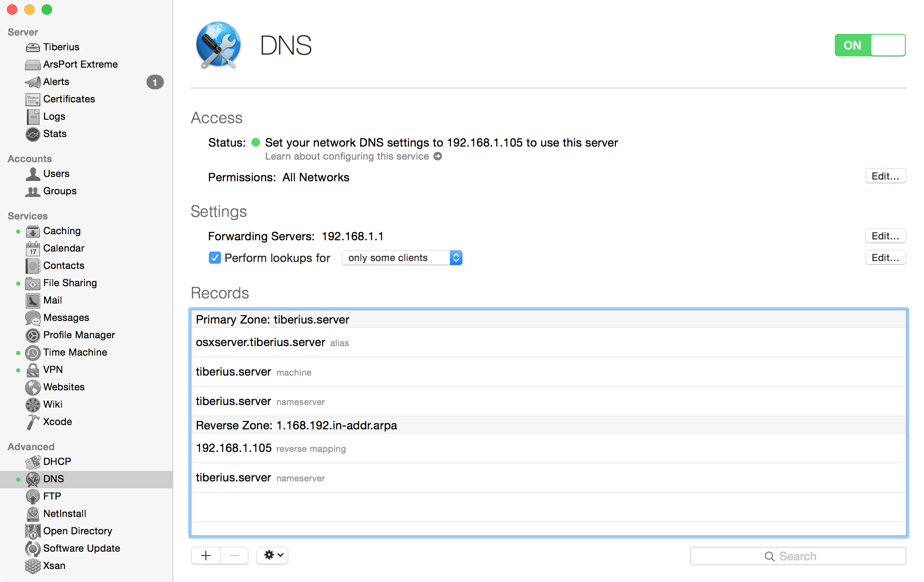924x582 pixels.
Task: Select the Caching service icon
Action: pyautogui.click(x=32, y=231)
